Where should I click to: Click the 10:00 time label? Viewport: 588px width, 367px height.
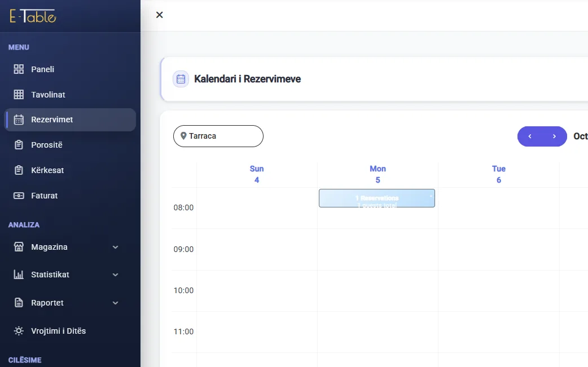(183, 290)
